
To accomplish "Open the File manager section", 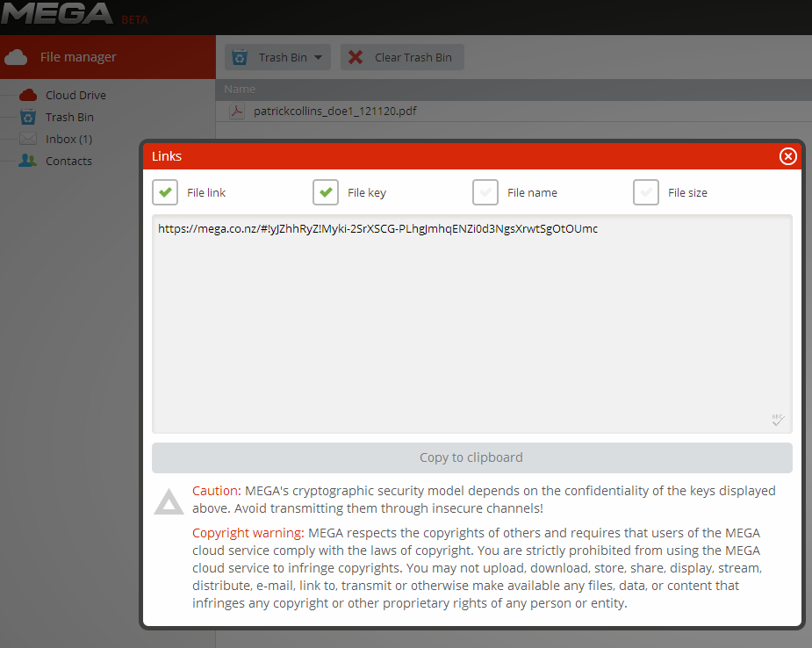I will (108, 57).
